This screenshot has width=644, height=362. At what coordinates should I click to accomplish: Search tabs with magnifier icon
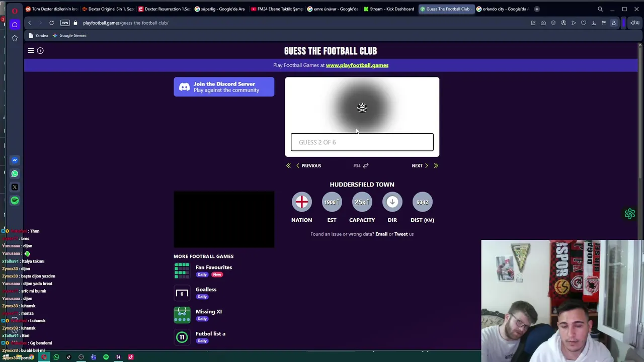pos(600,9)
